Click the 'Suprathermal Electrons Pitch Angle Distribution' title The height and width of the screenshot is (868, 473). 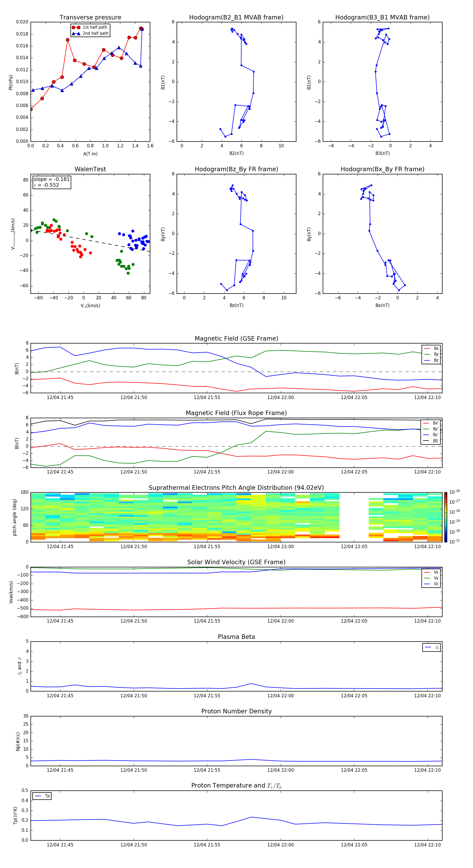pos(236,488)
